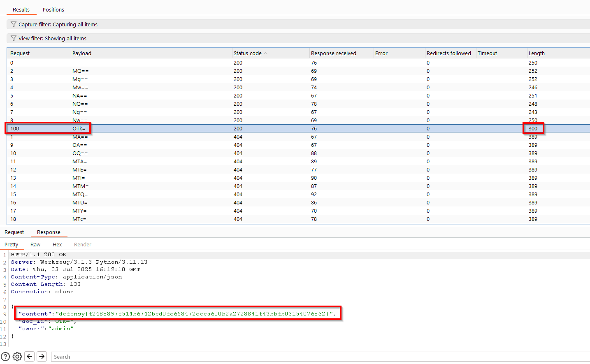Select result row with payload Ng==
This screenshot has width=590, height=364.
tap(298, 112)
